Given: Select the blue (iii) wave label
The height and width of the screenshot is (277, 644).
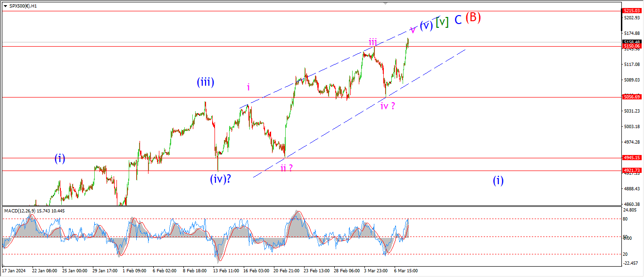Looking at the screenshot, I should (x=206, y=82).
